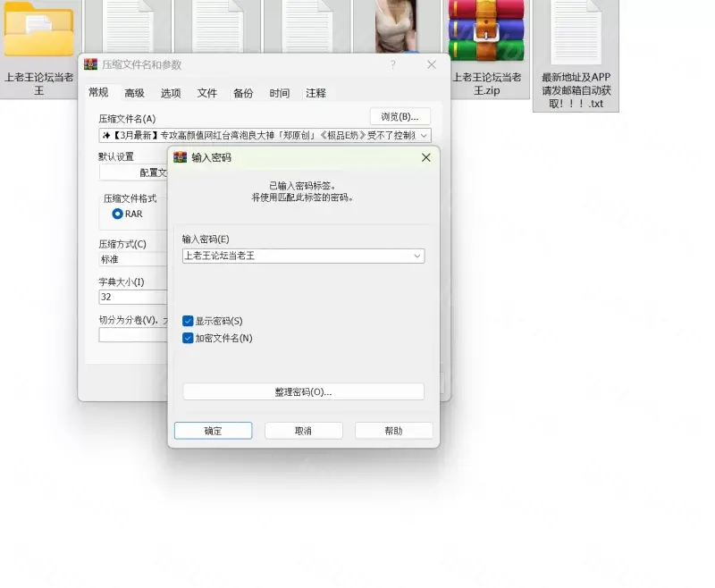
Task: Click the question mark help icon
Action: [393, 65]
